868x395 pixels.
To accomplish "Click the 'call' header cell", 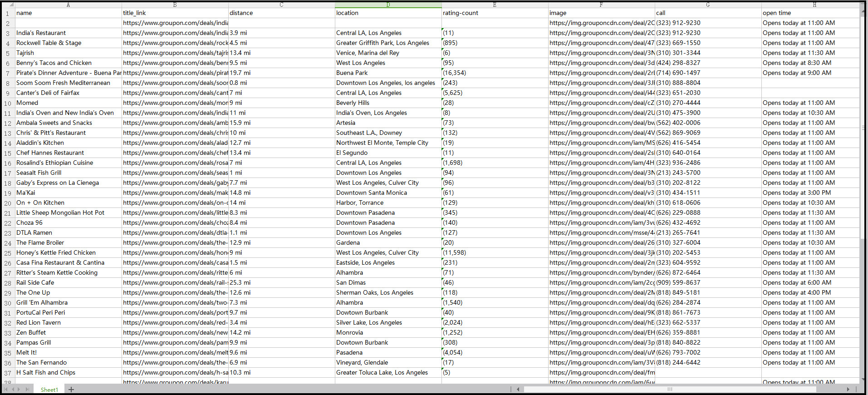I will click(x=708, y=13).
